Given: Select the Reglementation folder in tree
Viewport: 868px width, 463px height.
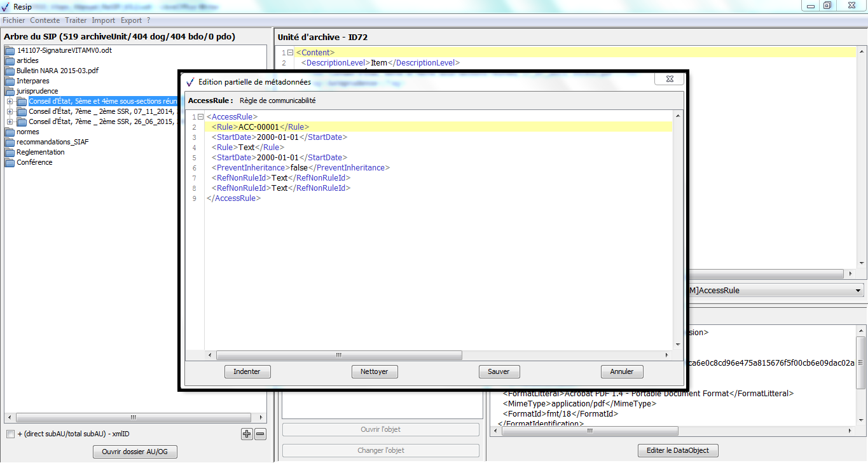Looking at the screenshot, I should pyautogui.click(x=40, y=153).
